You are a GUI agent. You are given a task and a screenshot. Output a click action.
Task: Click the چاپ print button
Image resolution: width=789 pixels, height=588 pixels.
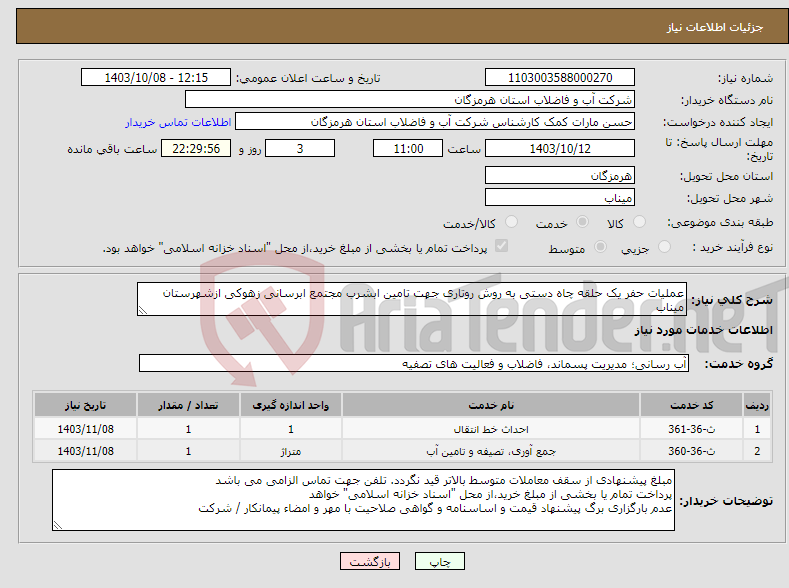[440, 561]
